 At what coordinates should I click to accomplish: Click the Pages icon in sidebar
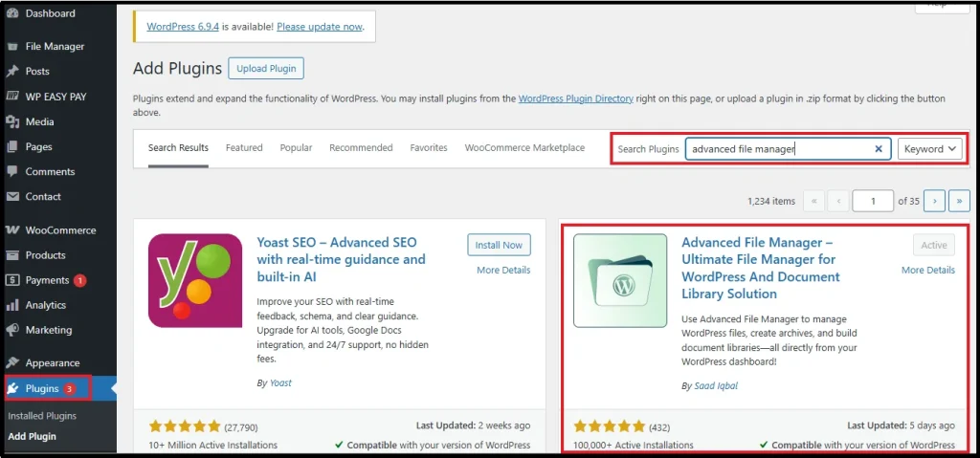[x=12, y=147]
